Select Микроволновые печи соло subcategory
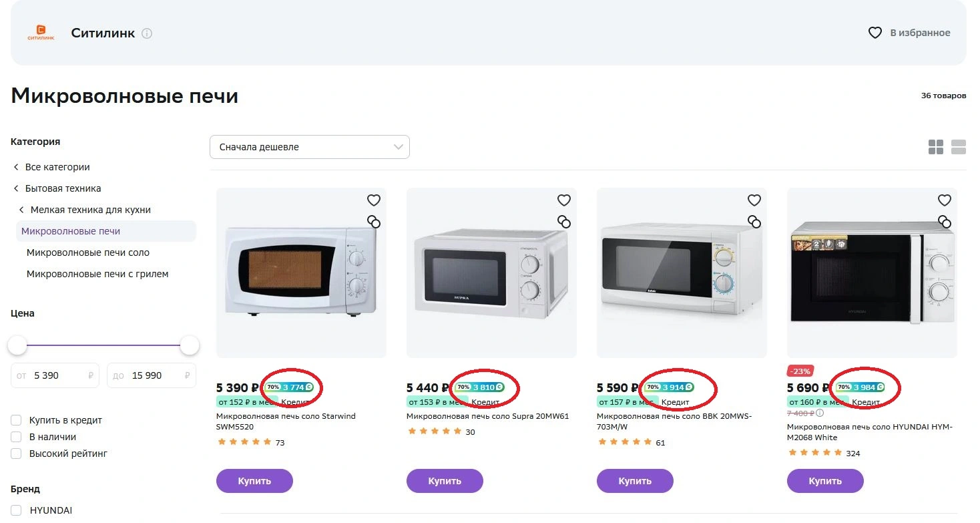The width and height of the screenshot is (980, 523). [88, 252]
